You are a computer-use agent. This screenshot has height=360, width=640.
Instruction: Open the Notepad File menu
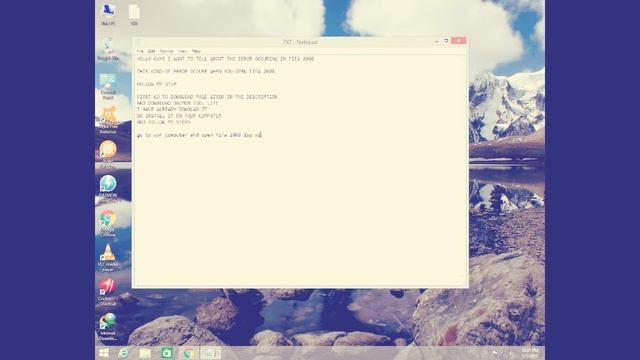coord(140,51)
